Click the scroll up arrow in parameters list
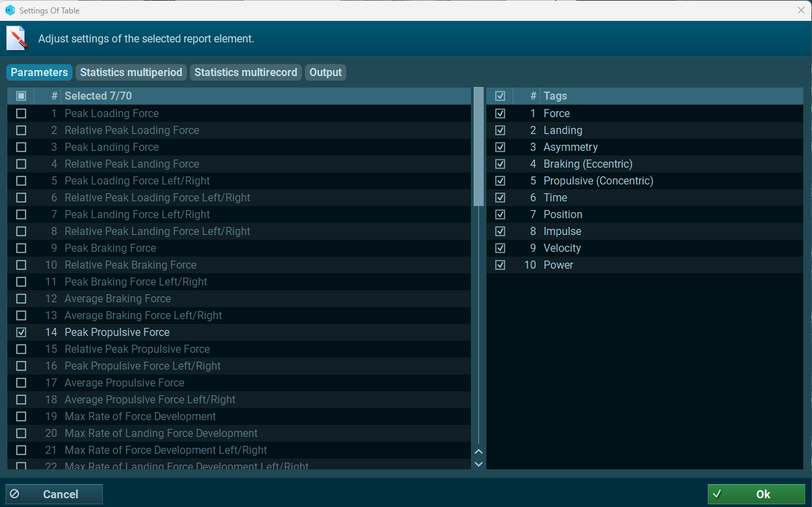This screenshot has height=507, width=812. [478, 452]
